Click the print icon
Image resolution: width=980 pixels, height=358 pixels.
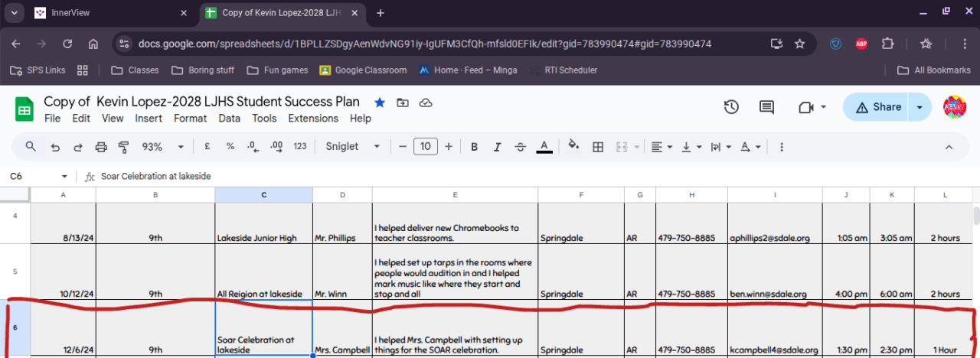100,147
